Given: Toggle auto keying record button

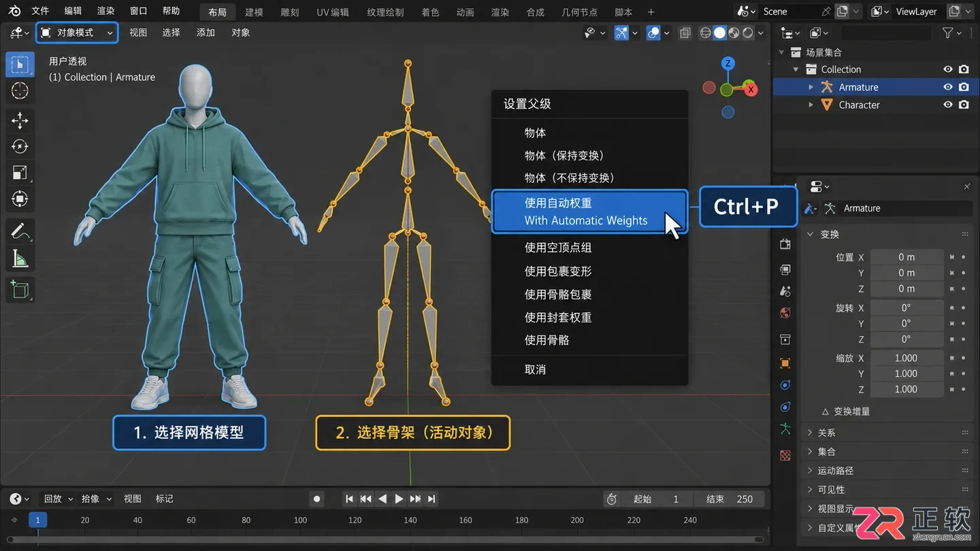Looking at the screenshot, I should tap(316, 499).
